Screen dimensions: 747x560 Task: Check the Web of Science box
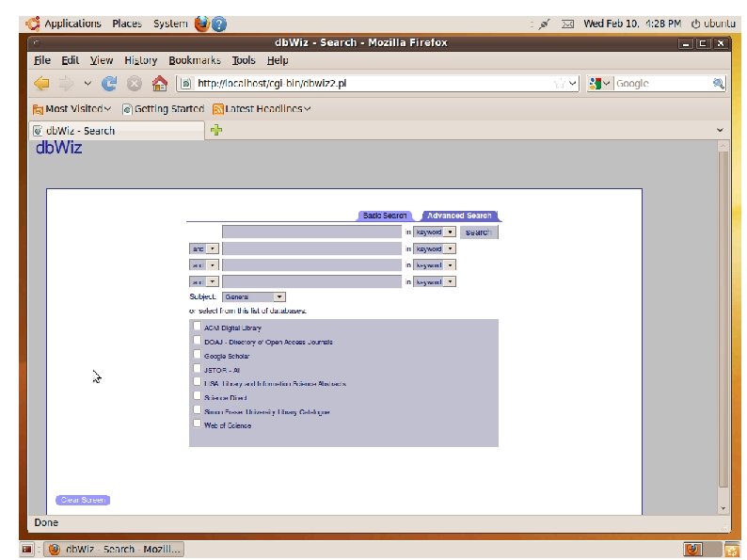197,424
